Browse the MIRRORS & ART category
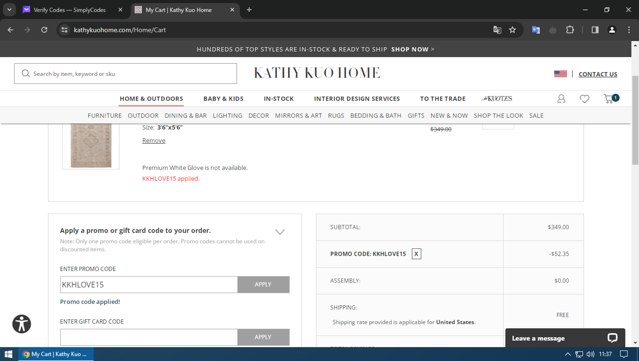This screenshot has width=639, height=361. coord(298,116)
